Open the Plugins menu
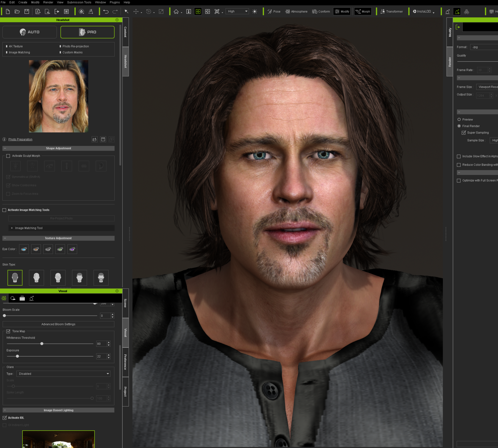The width and height of the screenshot is (498, 448). coord(115,2)
